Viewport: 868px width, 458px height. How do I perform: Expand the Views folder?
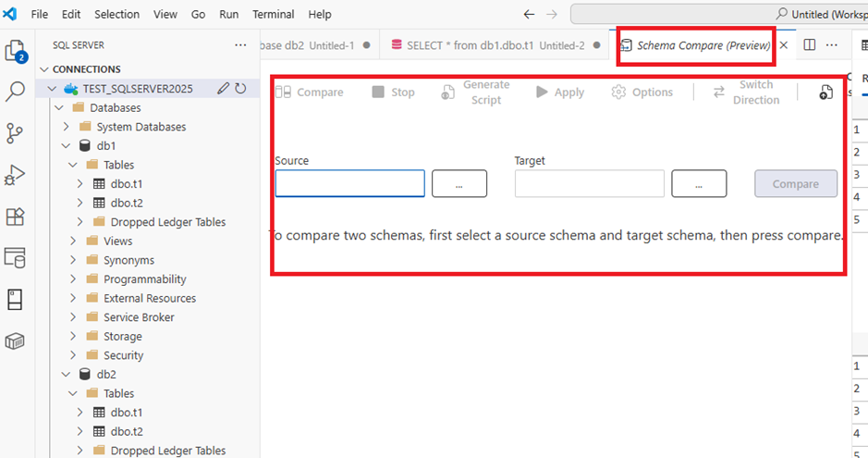pyautogui.click(x=73, y=241)
